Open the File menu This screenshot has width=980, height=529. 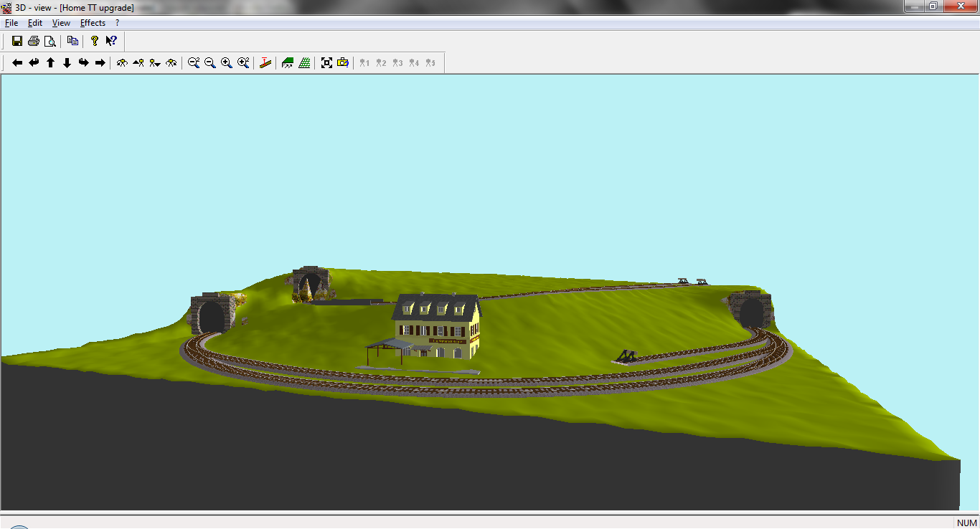[x=11, y=23]
